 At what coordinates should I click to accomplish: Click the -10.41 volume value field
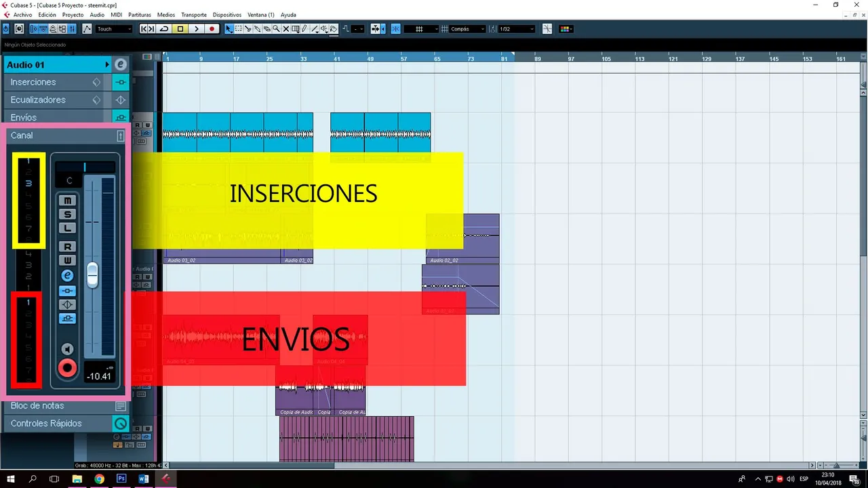pyautogui.click(x=99, y=376)
